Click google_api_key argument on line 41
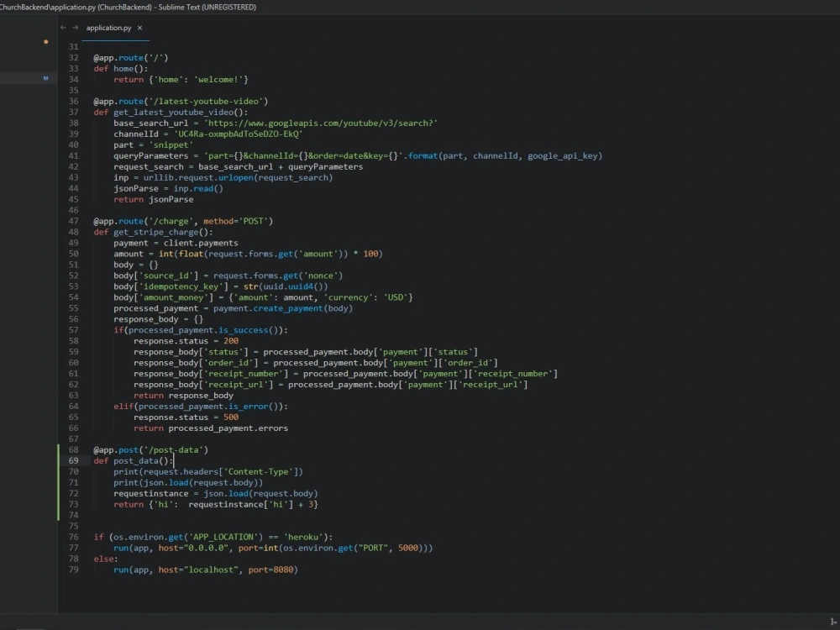 pos(563,156)
